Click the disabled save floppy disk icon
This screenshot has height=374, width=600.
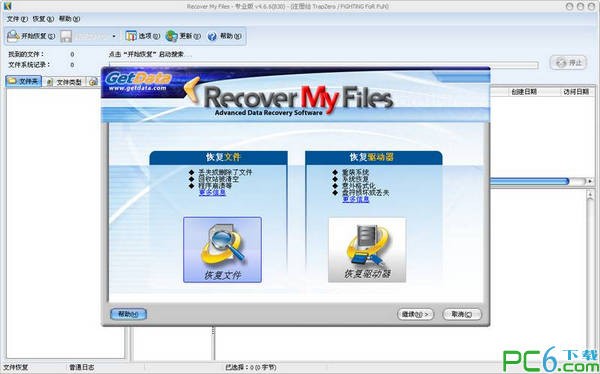coord(66,37)
